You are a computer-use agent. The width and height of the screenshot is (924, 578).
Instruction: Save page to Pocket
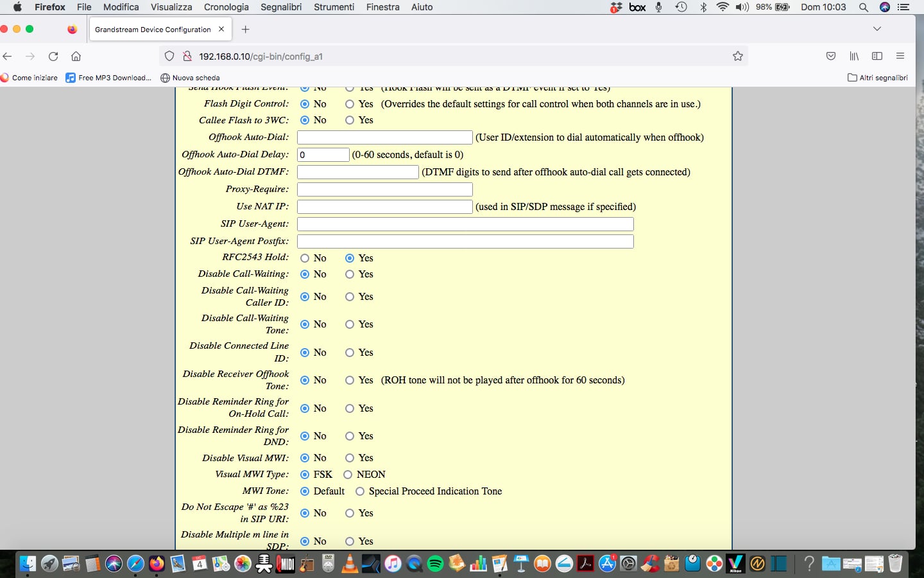(831, 57)
